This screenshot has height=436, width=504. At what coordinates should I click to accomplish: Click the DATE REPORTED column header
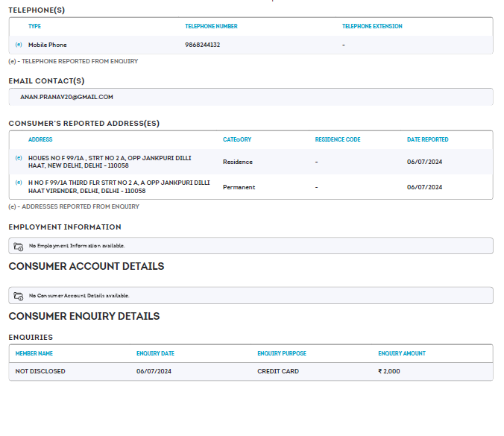[x=427, y=139]
